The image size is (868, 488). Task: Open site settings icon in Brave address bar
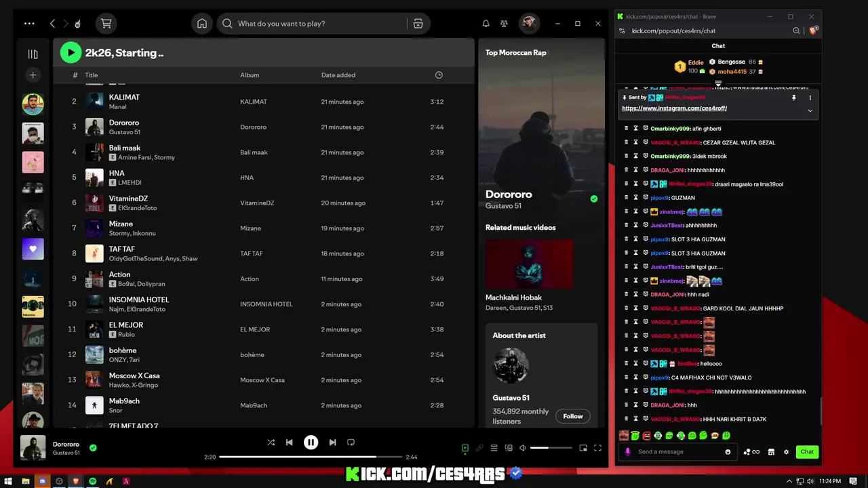[x=623, y=30]
